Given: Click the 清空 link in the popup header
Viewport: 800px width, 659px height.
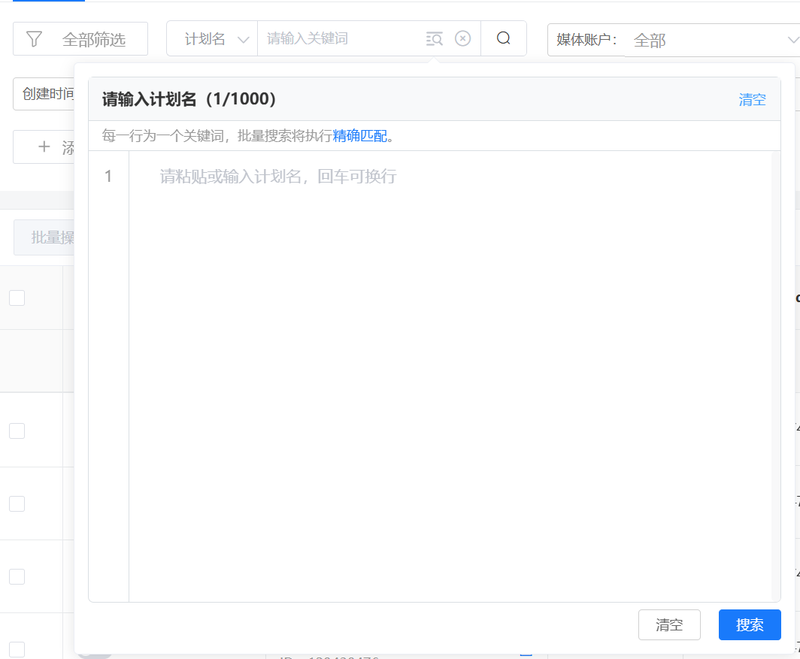Looking at the screenshot, I should (x=752, y=100).
